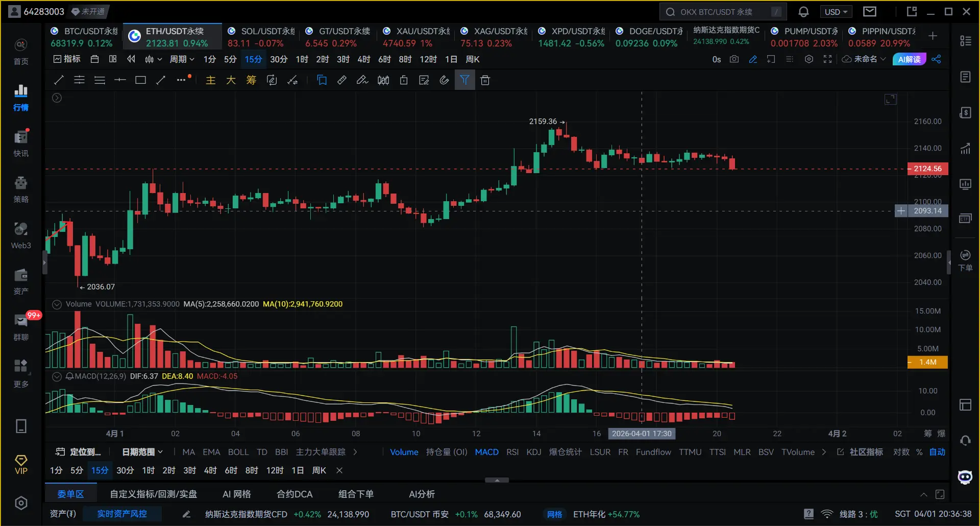This screenshot has width=980, height=526.
Task: Open the notification bell icon
Action: [803, 12]
